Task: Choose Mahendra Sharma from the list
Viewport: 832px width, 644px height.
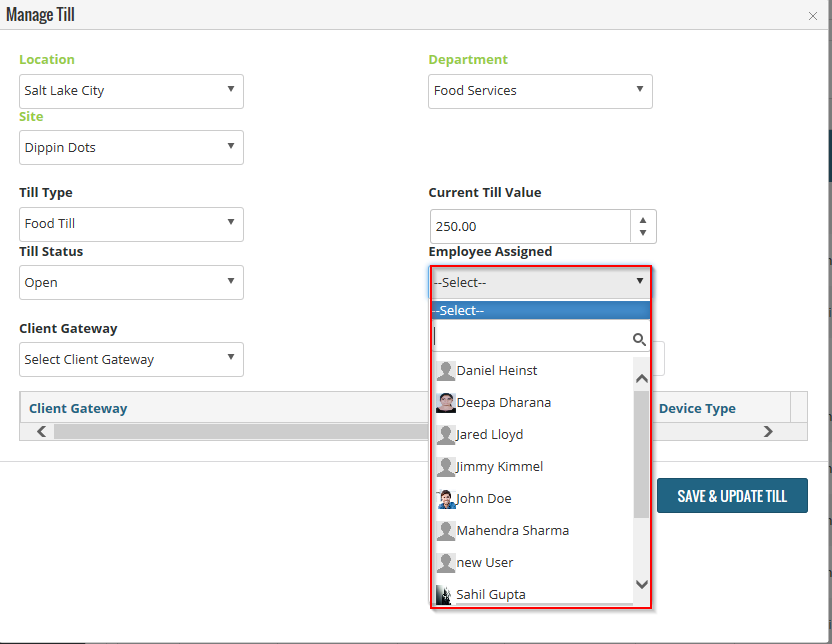Action: click(512, 531)
